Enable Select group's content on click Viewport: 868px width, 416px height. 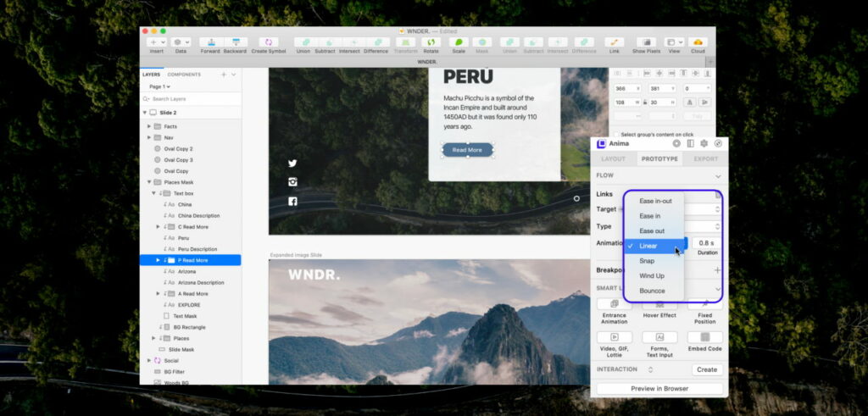[x=616, y=134]
